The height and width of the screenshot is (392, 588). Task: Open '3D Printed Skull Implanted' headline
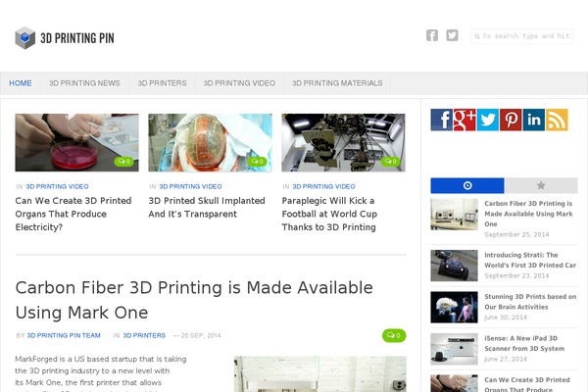pyautogui.click(x=207, y=207)
